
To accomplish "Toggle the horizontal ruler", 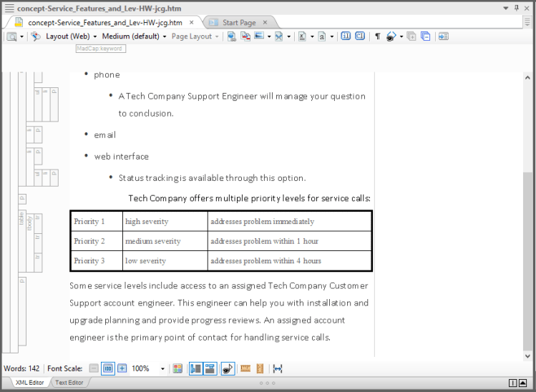I will pyautogui.click(x=245, y=368).
